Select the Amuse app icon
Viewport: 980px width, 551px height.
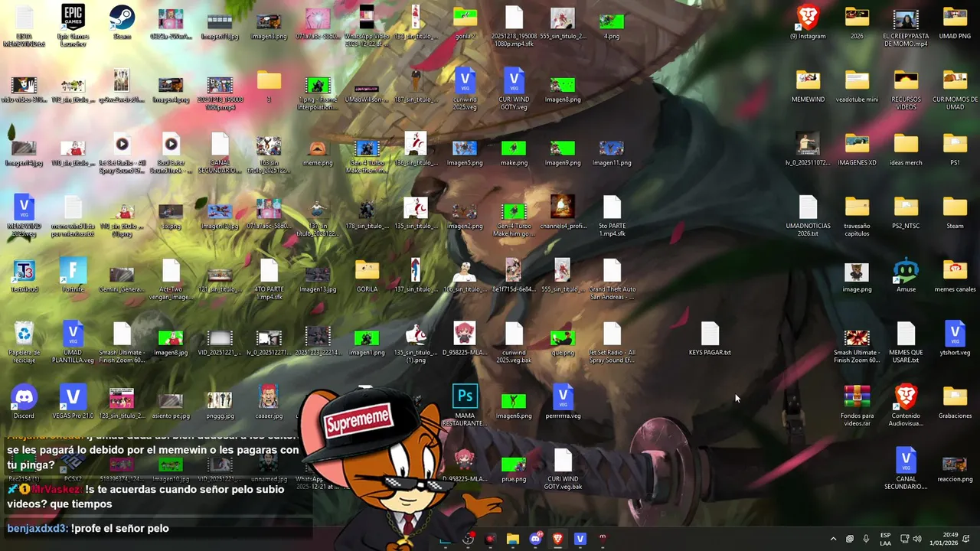(906, 275)
